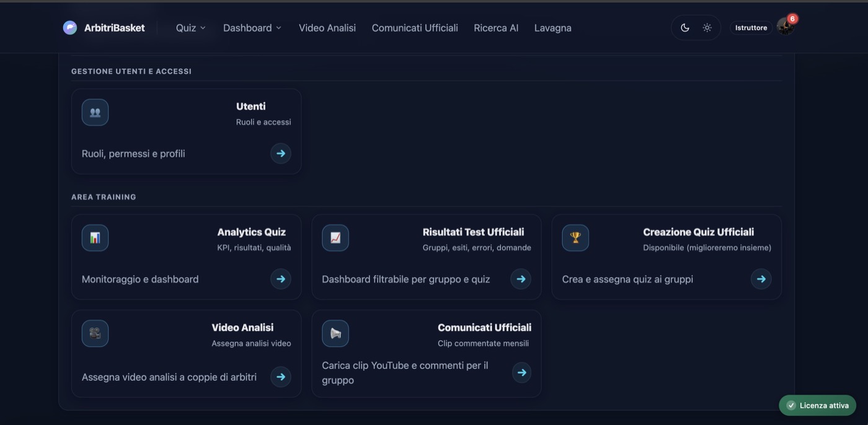Click the ArbitriBasket logo icon
868x425 pixels.
click(x=70, y=28)
